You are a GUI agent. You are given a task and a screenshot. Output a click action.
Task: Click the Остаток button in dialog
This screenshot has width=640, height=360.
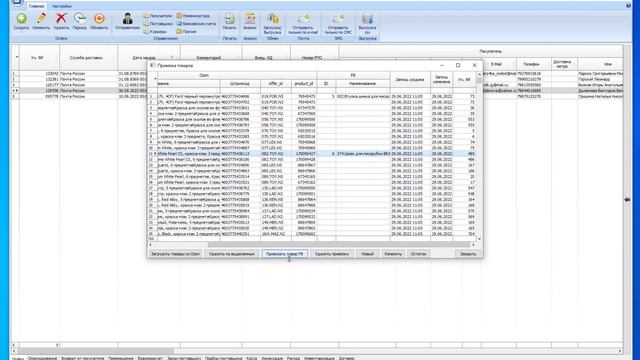click(x=418, y=254)
